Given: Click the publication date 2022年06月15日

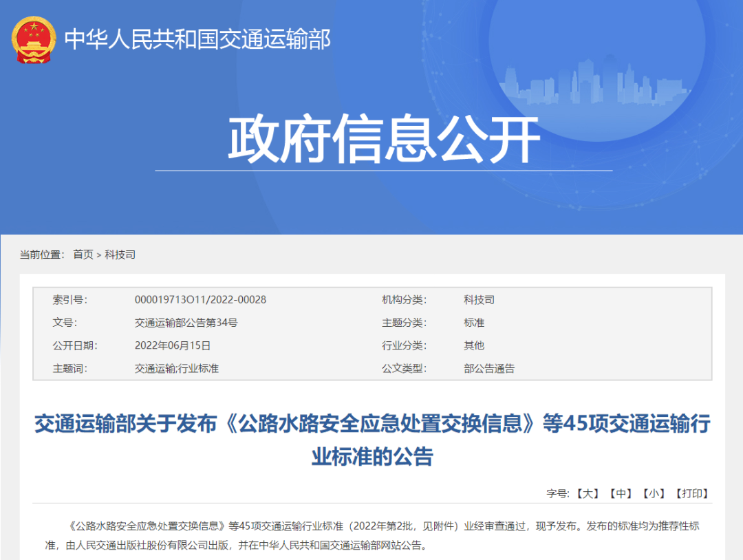Looking at the screenshot, I should click(x=172, y=345).
